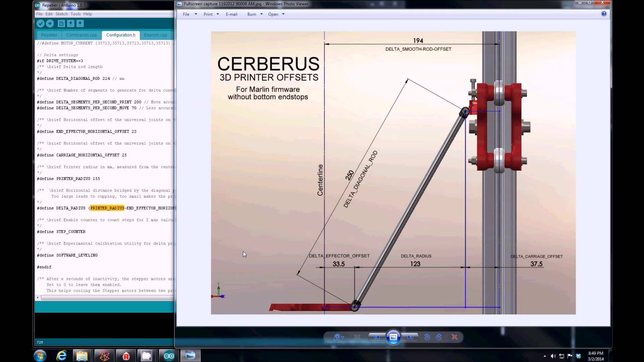Open the Sketch menu in Arduino
The height and width of the screenshot is (362, 644).
(x=61, y=14)
